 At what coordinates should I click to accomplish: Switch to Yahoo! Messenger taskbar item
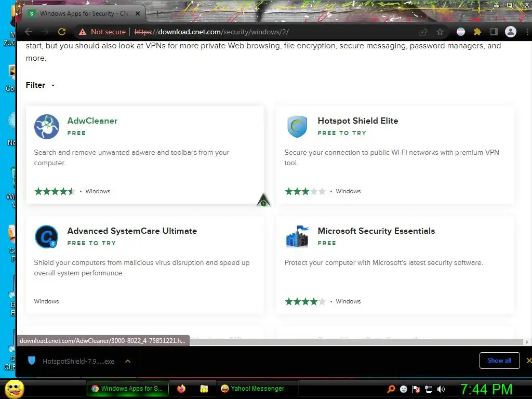tap(257, 389)
